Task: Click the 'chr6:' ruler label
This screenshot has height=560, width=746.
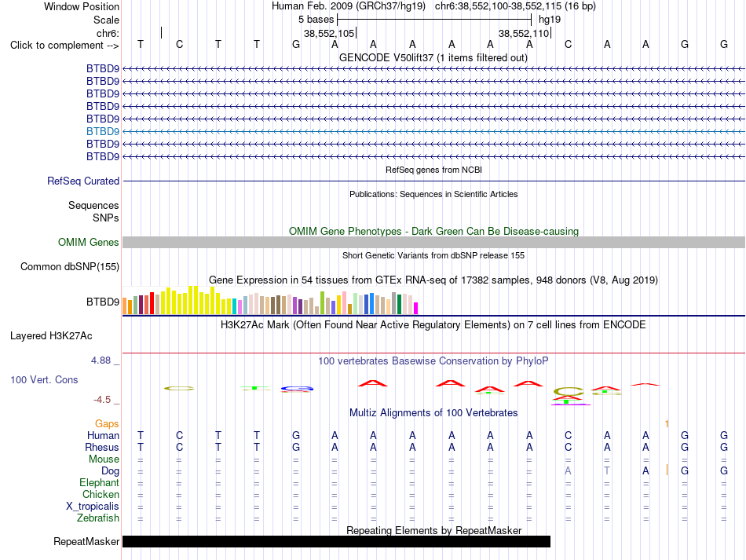Action: click(x=108, y=33)
